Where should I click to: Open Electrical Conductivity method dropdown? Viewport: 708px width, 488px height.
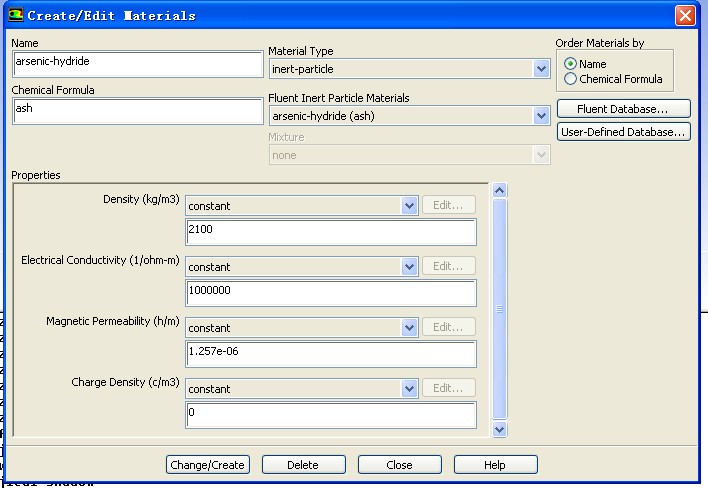point(409,267)
